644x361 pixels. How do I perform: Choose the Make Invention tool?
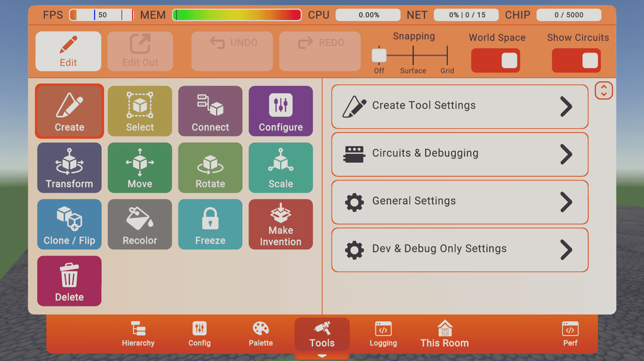coord(281,225)
